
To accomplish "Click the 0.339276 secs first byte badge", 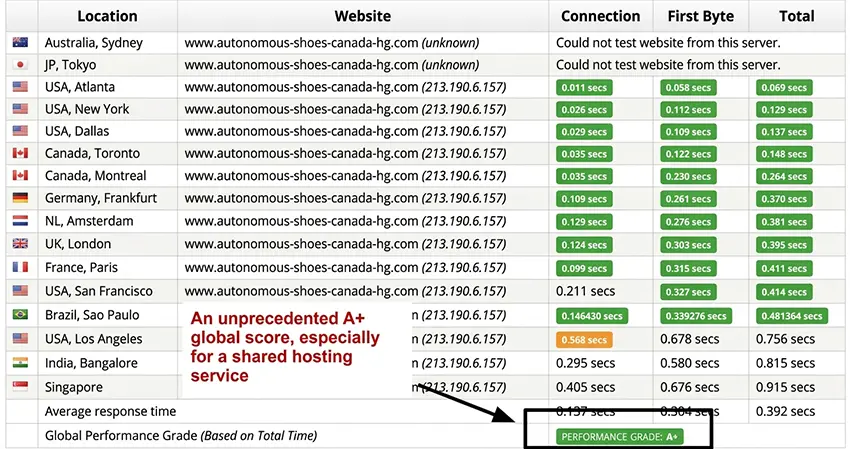I will [x=696, y=316].
